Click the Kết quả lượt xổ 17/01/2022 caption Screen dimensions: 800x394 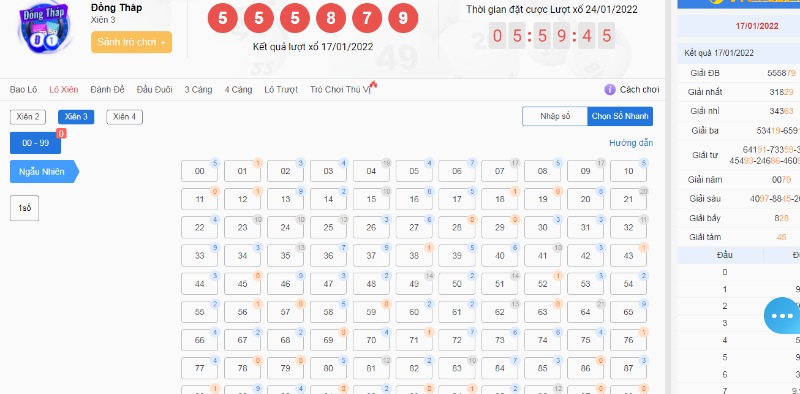[x=313, y=47]
